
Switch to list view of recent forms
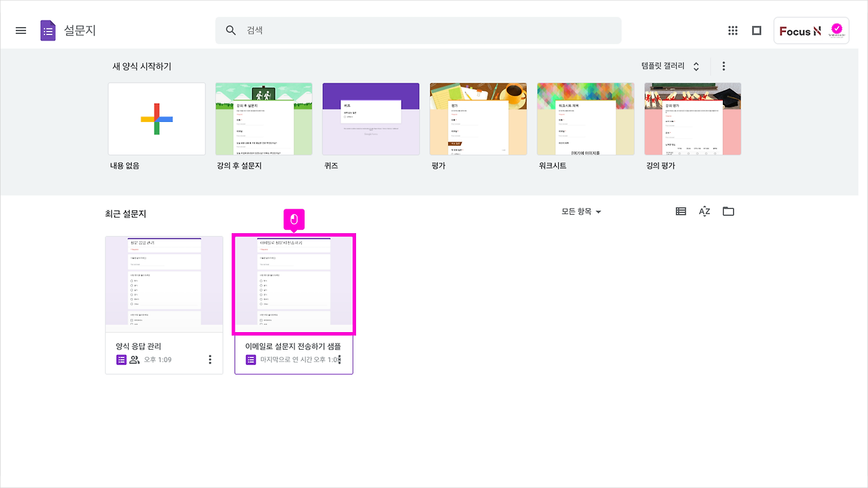tap(680, 211)
